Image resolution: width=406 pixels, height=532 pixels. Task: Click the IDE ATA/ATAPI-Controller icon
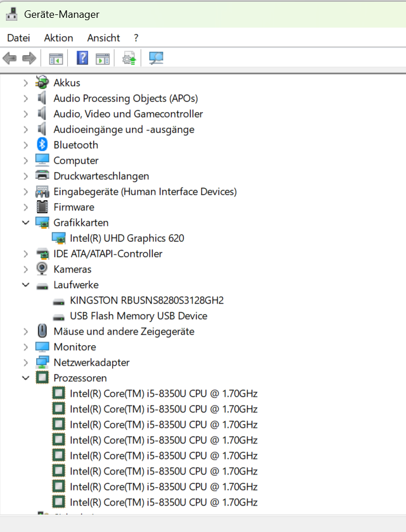[x=43, y=254]
